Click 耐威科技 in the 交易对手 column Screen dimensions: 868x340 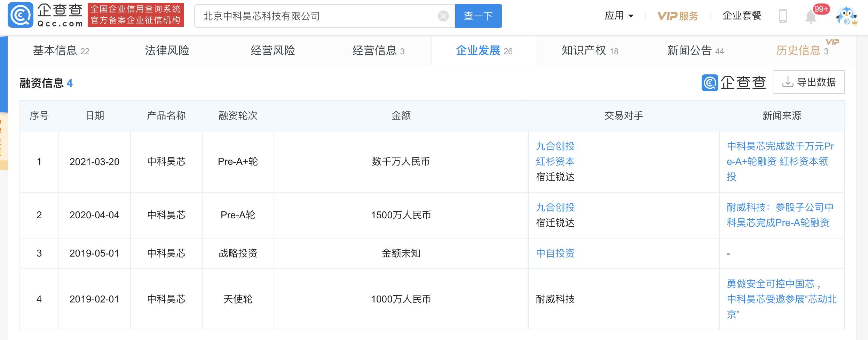(555, 299)
